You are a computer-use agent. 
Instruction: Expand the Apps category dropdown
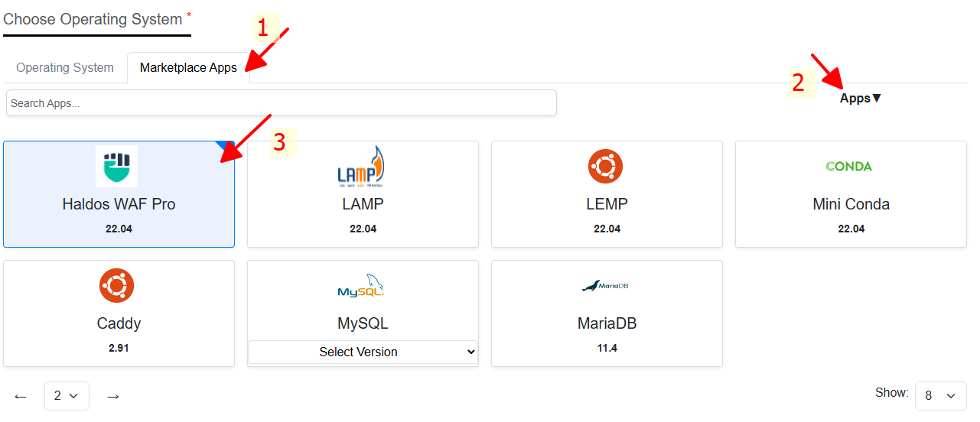tap(861, 98)
